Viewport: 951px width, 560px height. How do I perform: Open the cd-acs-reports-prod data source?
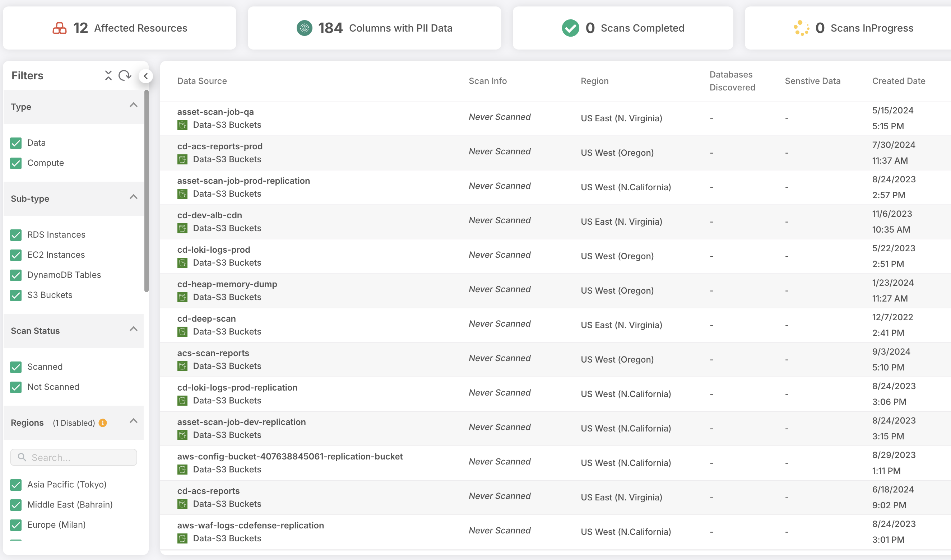pos(220,146)
